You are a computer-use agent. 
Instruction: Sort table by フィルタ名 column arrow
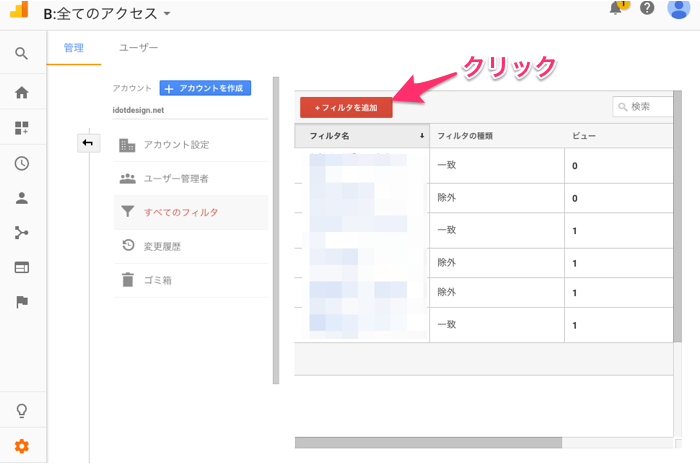[421, 135]
